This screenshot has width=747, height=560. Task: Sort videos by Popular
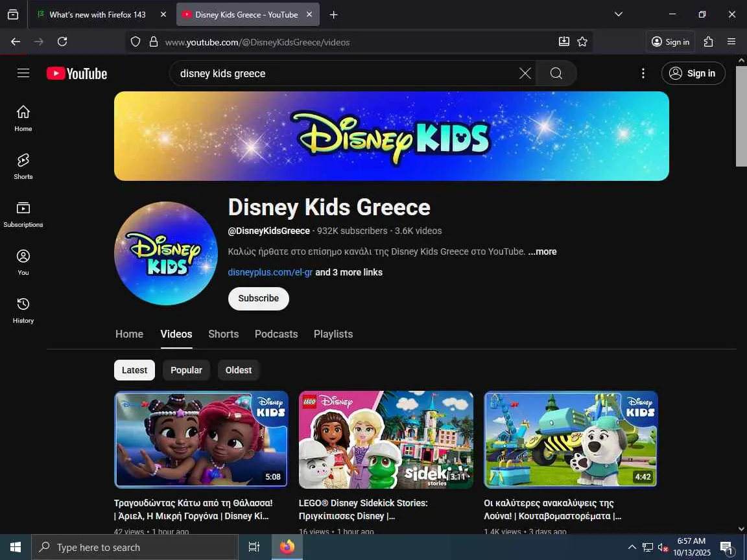coord(186,370)
